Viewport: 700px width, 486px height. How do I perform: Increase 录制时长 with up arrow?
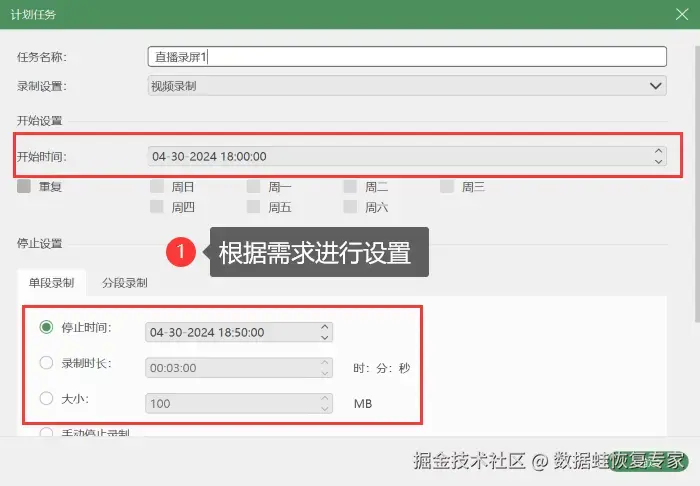point(325,363)
